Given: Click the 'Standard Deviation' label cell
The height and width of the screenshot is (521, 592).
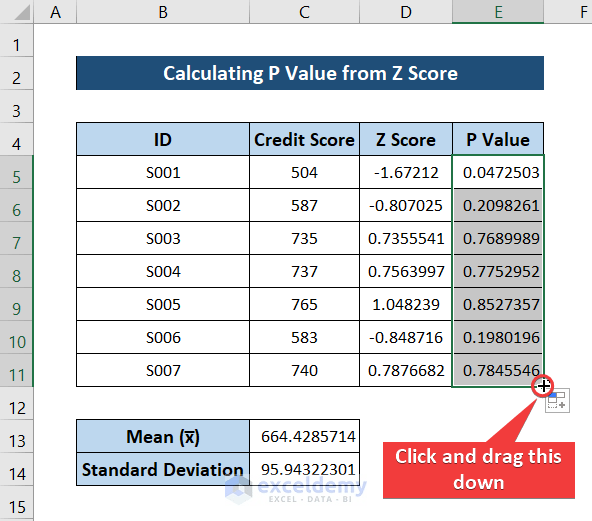Looking at the screenshot, I should (163, 469).
